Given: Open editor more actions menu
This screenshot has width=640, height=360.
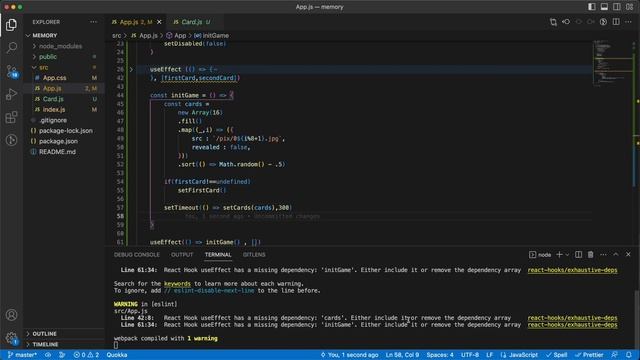Looking at the screenshot, I should click(x=628, y=22).
